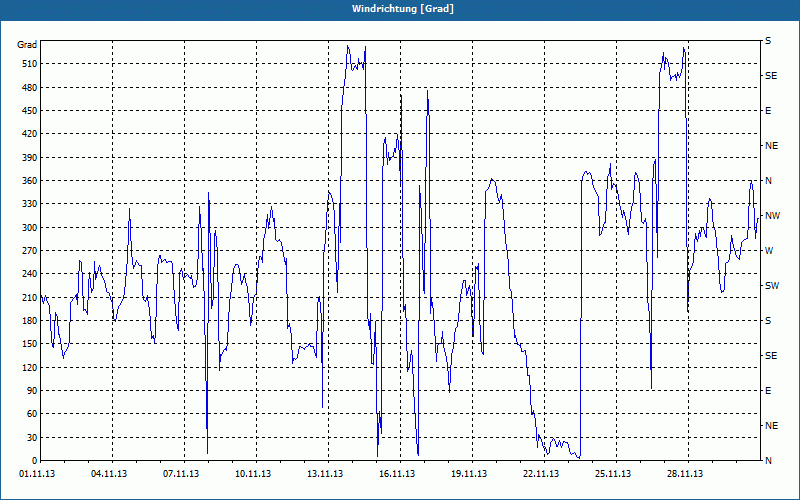Click the date label 07.11.13

(x=181, y=474)
